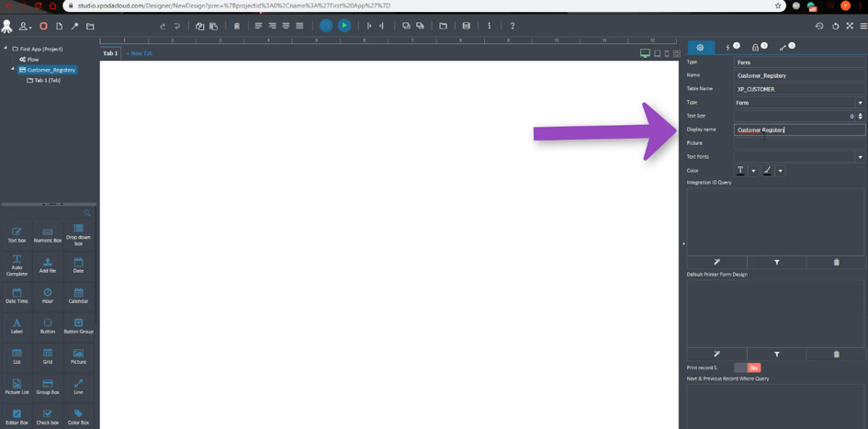Pick the Check box component

(x=48, y=417)
